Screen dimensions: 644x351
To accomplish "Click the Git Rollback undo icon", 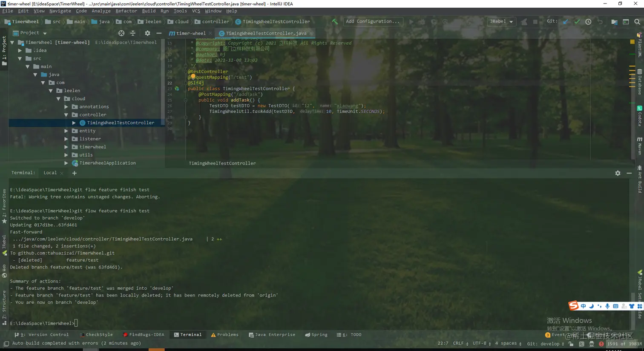I will point(600,22).
